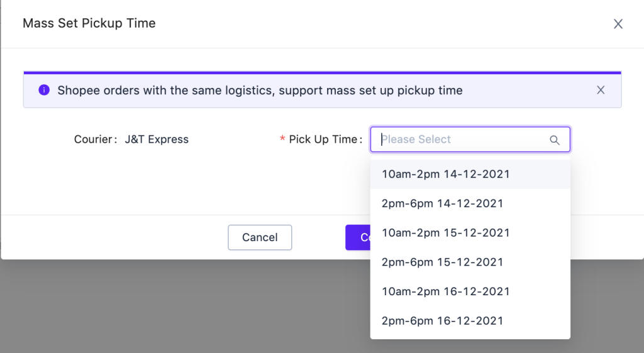The width and height of the screenshot is (644, 353).
Task: Choose 10am-2pm 16-12-2021 pickup time
Action: [470, 291]
